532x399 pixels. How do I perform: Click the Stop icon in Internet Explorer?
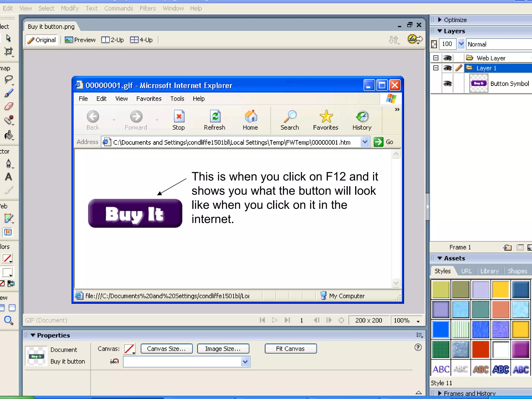(x=179, y=120)
